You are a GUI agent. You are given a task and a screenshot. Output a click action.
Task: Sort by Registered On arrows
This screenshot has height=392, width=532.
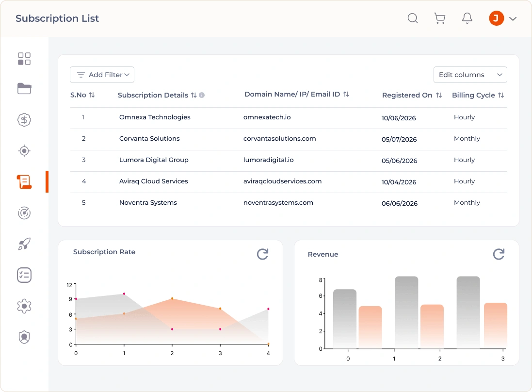[x=439, y=96]
